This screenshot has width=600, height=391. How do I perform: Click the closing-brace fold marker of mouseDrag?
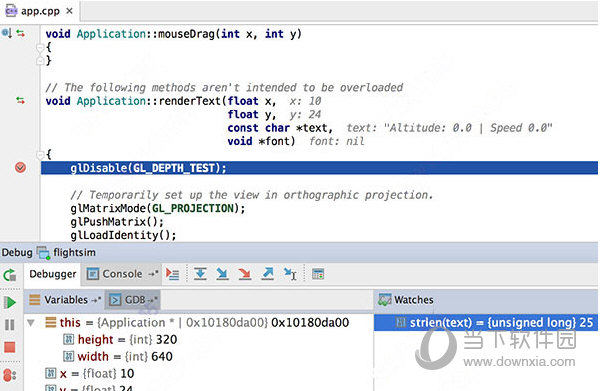40,60
